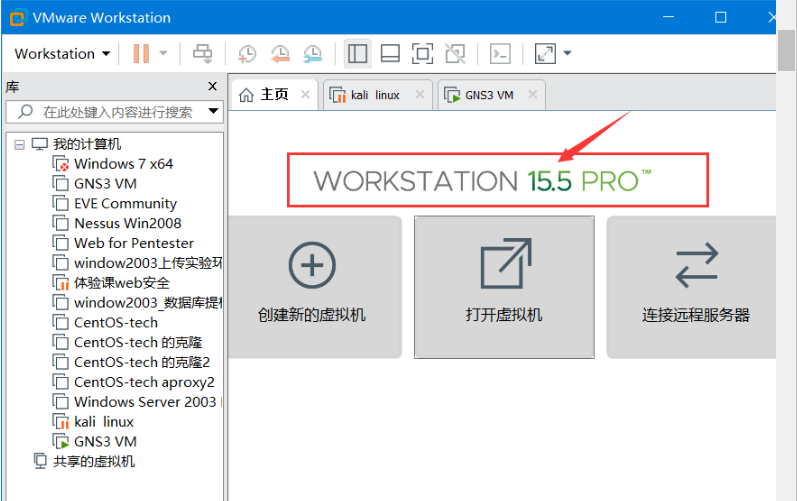
Task: Open the dropdown arrow next to stretch icon
Action: click(x=568, y=53)
